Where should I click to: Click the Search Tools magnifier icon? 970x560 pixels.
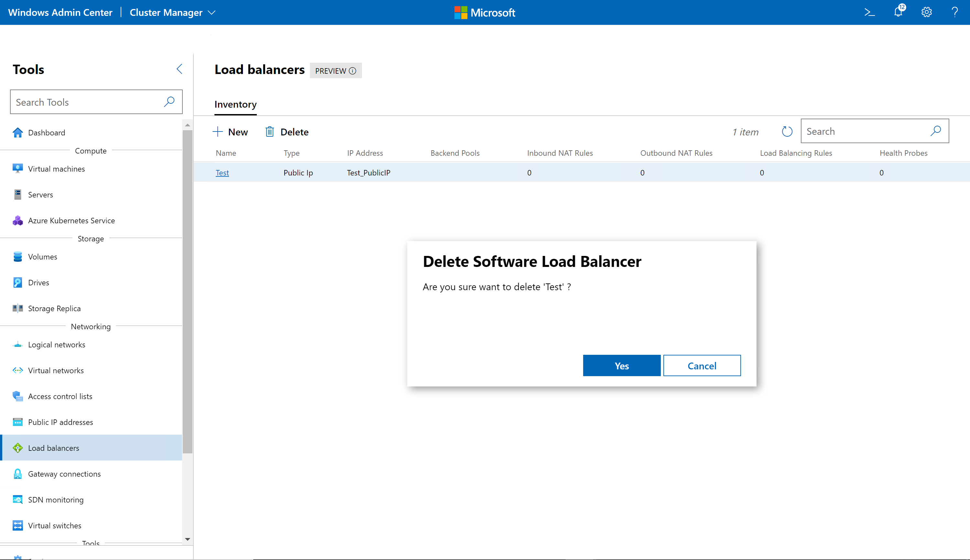[169, 102]
